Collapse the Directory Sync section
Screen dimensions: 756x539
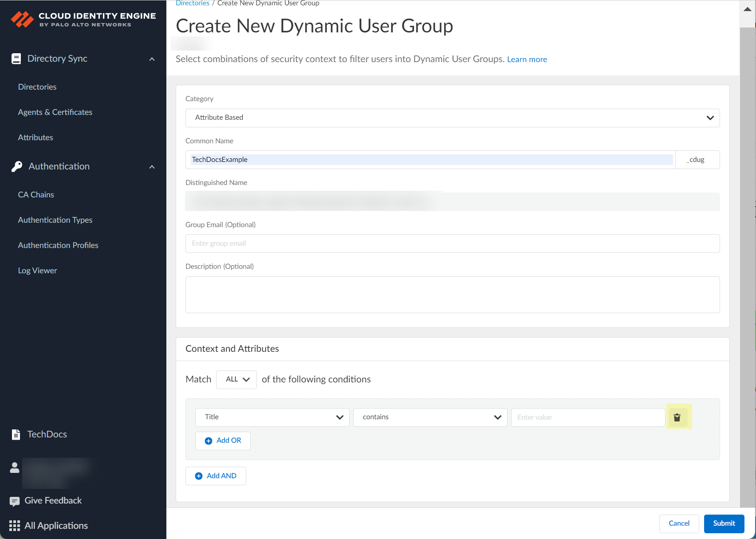tap(152, 59)
